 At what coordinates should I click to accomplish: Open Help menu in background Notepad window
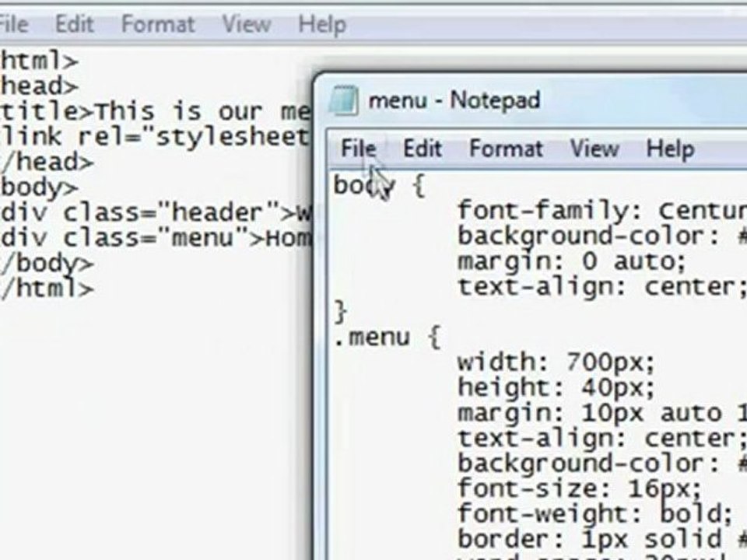322,25
